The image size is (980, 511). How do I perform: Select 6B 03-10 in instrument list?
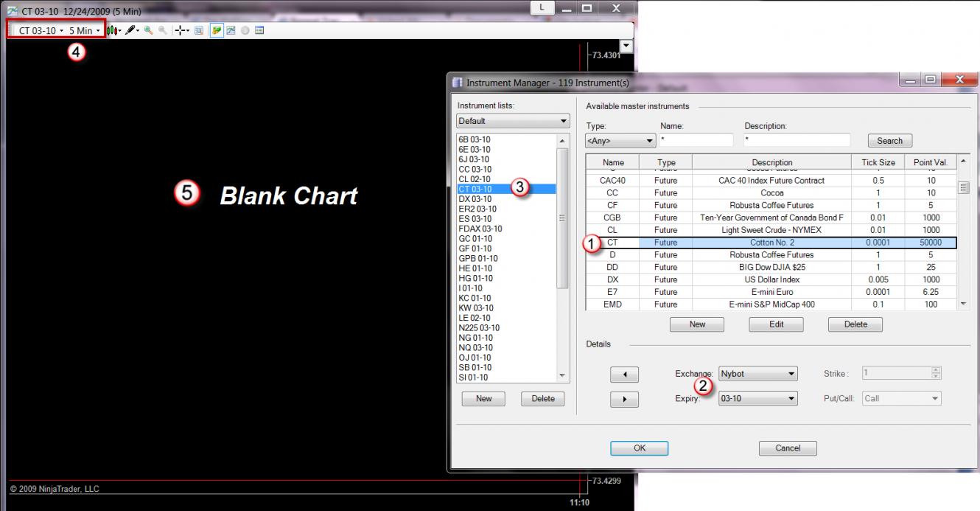(506, 139)
